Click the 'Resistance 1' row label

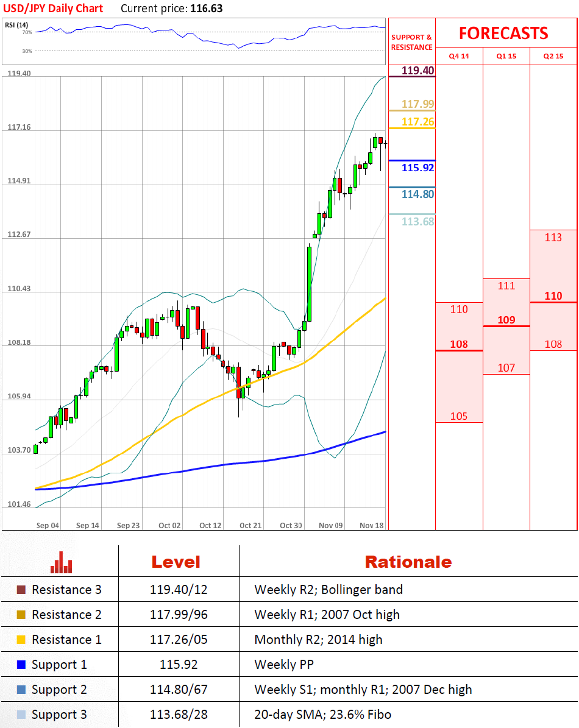(x=66, y=640)
